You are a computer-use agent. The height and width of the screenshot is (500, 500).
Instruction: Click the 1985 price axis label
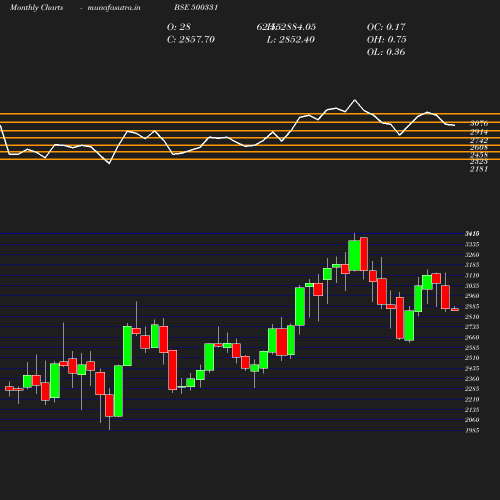[x=472, y=430]
